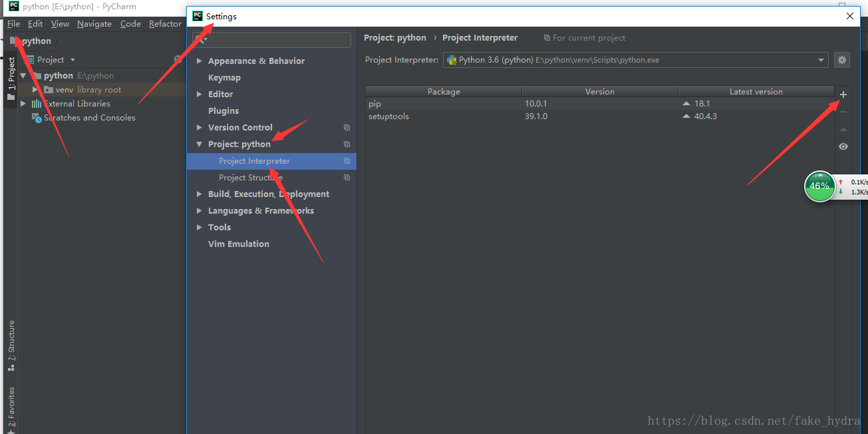Click the add package plus icon
The height and width of the screenshot is (434, 868).
click(843, 95)
